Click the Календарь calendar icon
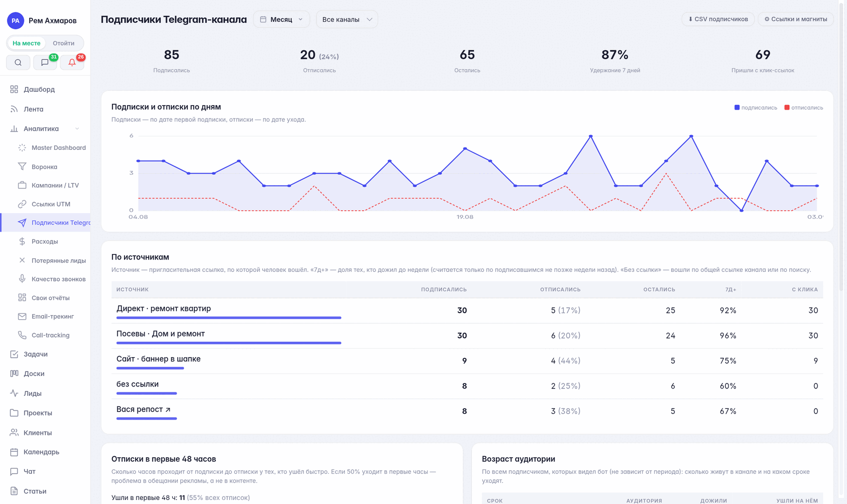The width and height of the screenshot is (847, 504). [x=14, y=452]
